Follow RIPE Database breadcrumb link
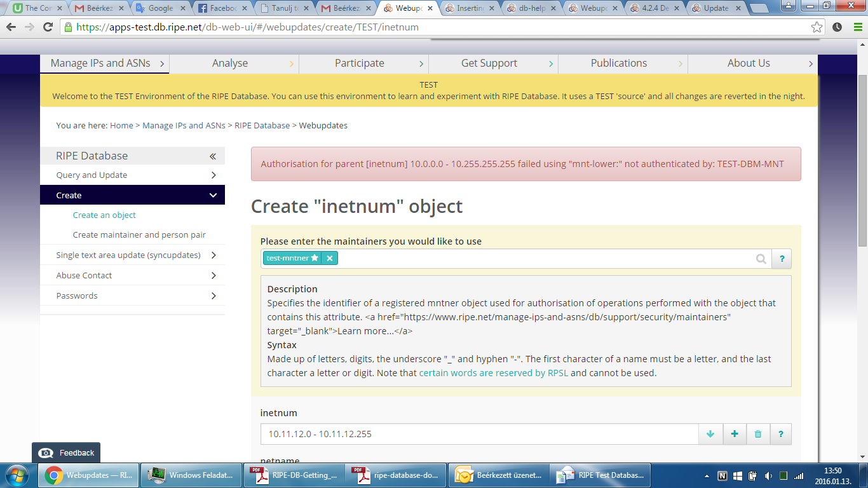Viewport: 868px width, 488px height. point(262,125)
